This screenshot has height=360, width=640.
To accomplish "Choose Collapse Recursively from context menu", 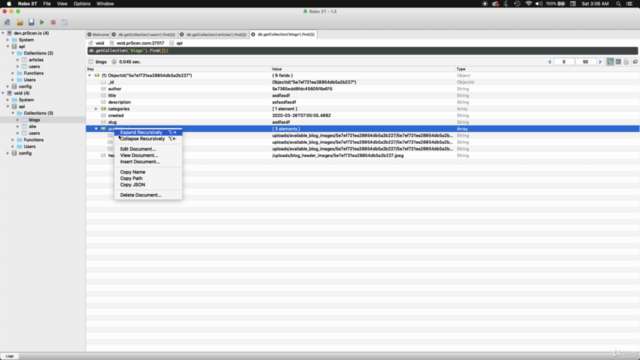I will pyautogui.click(x=148, y=139).
